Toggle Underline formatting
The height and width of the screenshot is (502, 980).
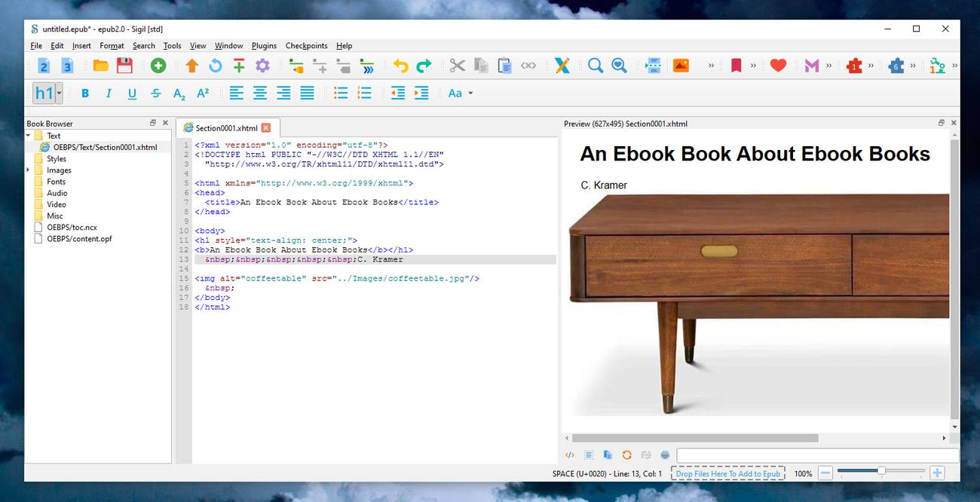[x=132, y=93]
